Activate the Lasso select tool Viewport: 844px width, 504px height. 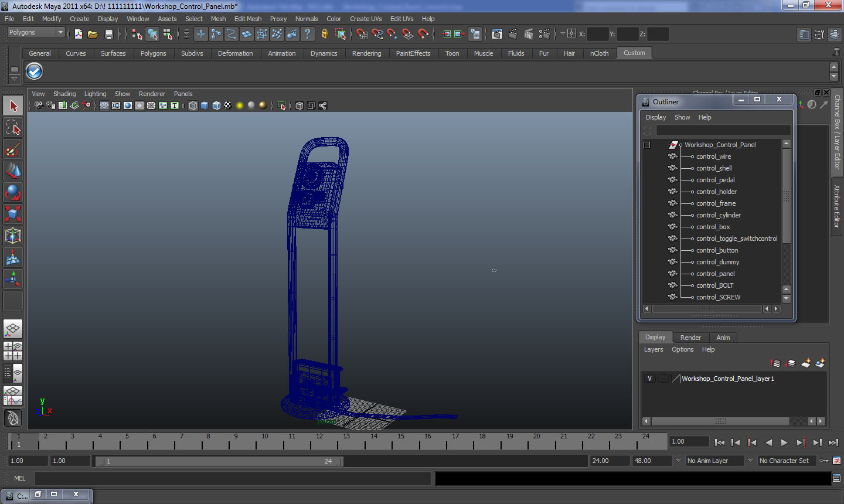13,128
